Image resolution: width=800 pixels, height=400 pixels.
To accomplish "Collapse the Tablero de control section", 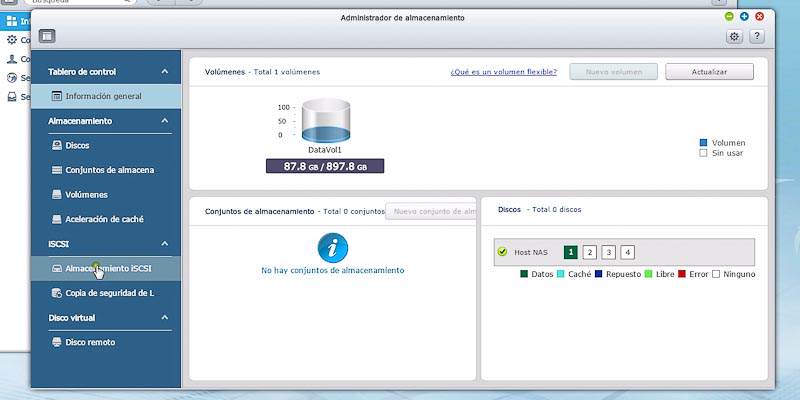I will (164, 72).
